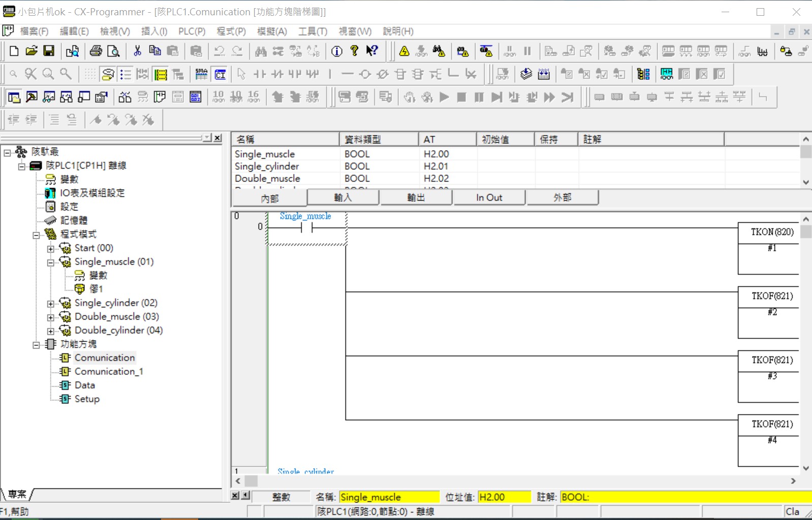Select the Comunication_1 function block
The width and height of the screenshot is (812, 520).
tap(108, 372)
